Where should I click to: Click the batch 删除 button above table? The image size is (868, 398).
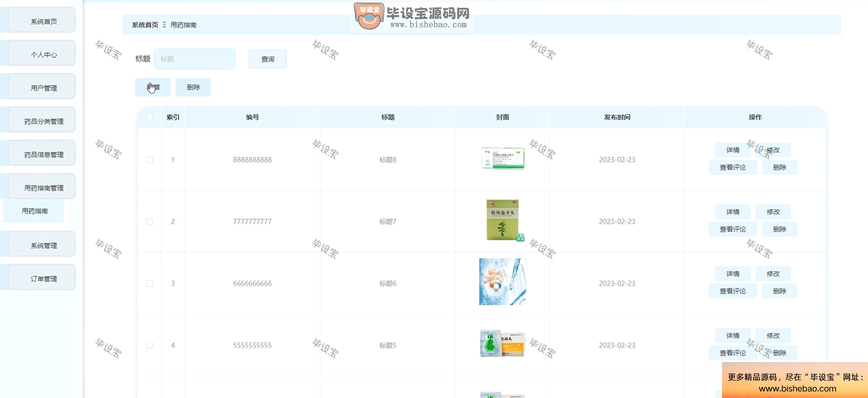point(193,87)
